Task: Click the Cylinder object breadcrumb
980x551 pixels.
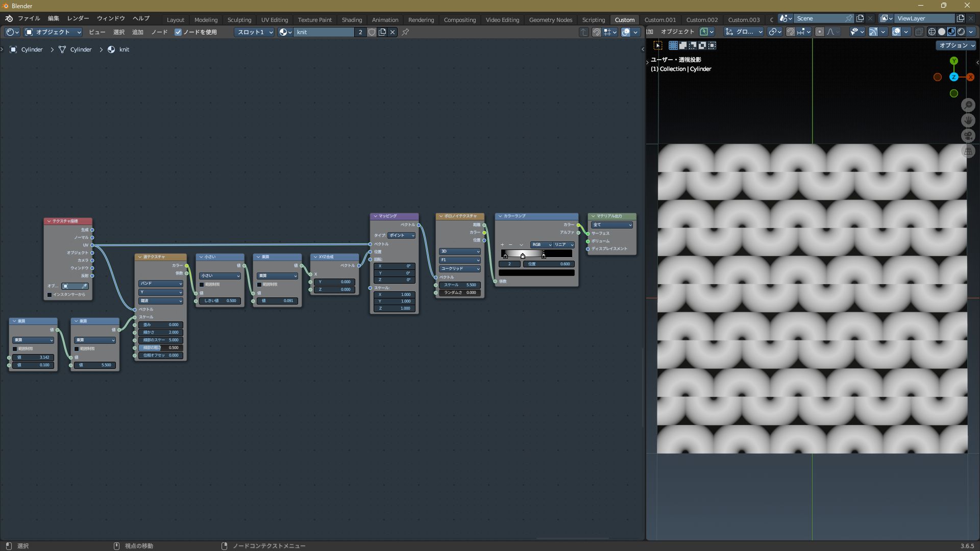Action: click(32, 49)
